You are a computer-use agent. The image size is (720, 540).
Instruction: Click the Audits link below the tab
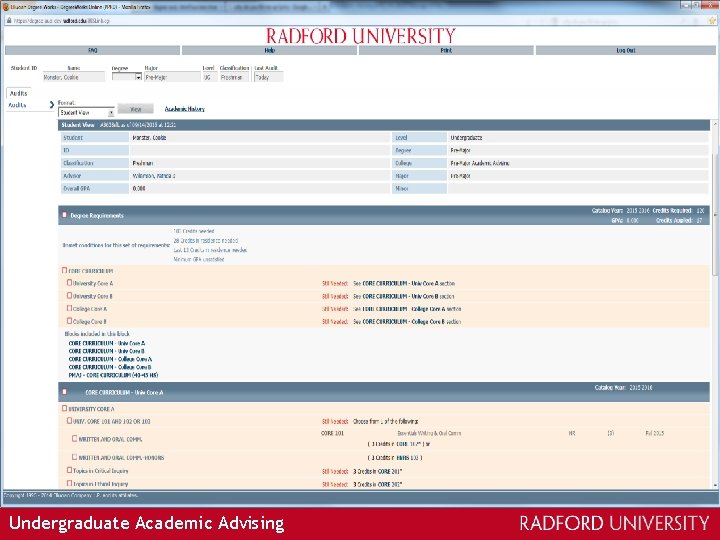coord(17,105)
